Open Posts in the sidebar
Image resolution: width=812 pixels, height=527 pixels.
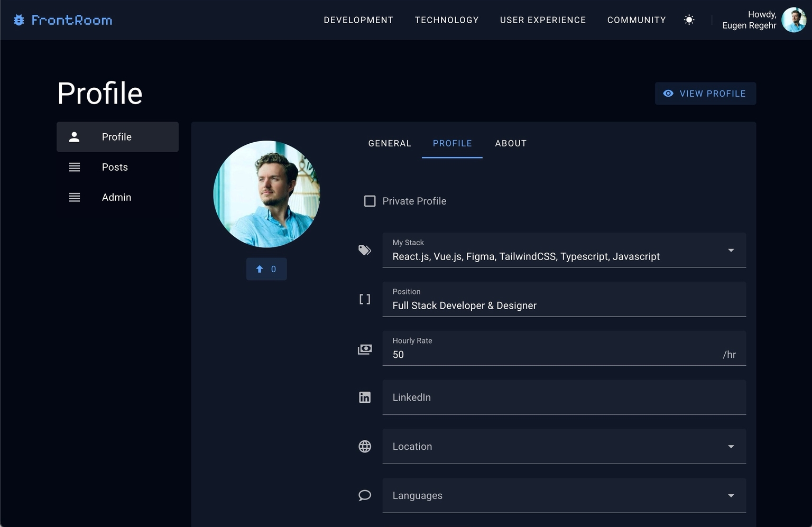[117, 167]
